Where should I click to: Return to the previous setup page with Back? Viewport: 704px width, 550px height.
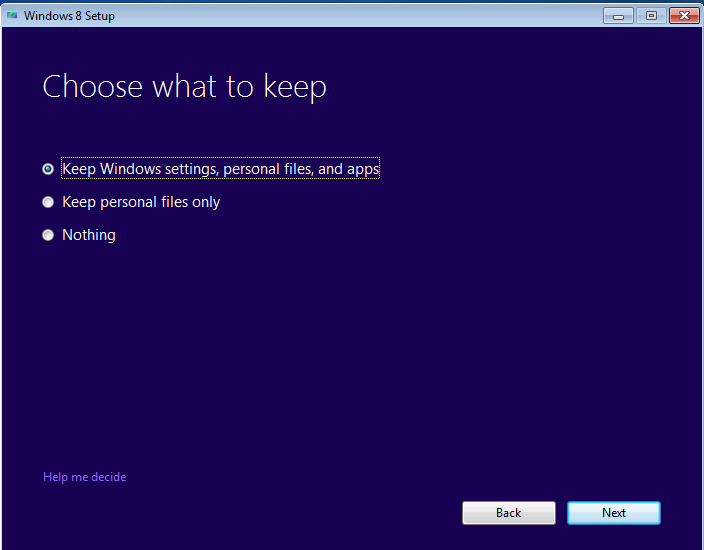point(508,513)
